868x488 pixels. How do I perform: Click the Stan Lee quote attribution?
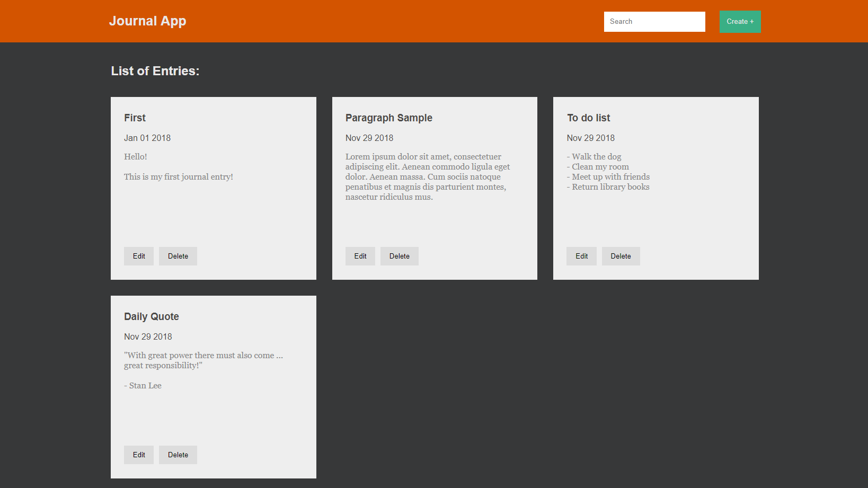point(143,386)
